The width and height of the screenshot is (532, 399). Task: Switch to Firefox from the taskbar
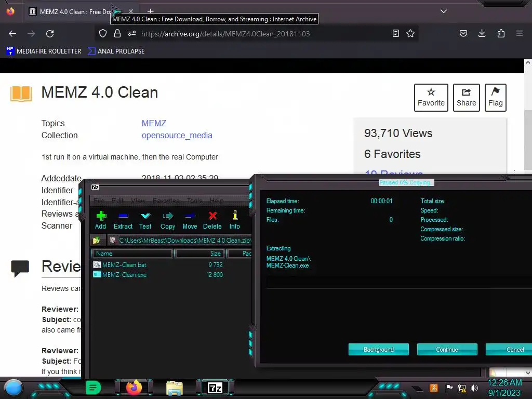tap(134, 388)
